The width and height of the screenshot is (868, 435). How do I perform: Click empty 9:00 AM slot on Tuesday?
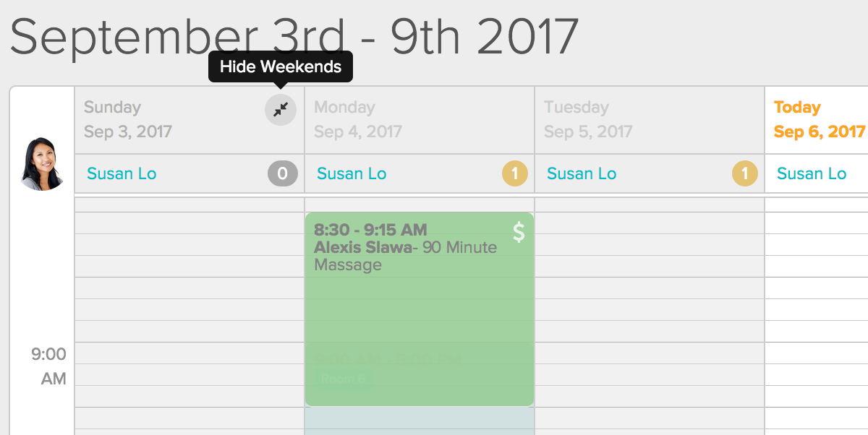[x=650, y=353]
